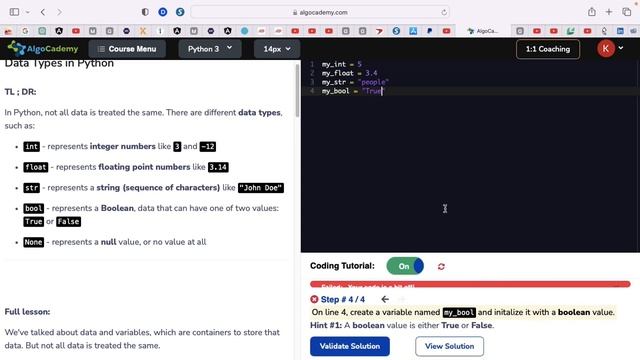Click the red reset tutorial icon
The image size is (640, 360).
441,267
